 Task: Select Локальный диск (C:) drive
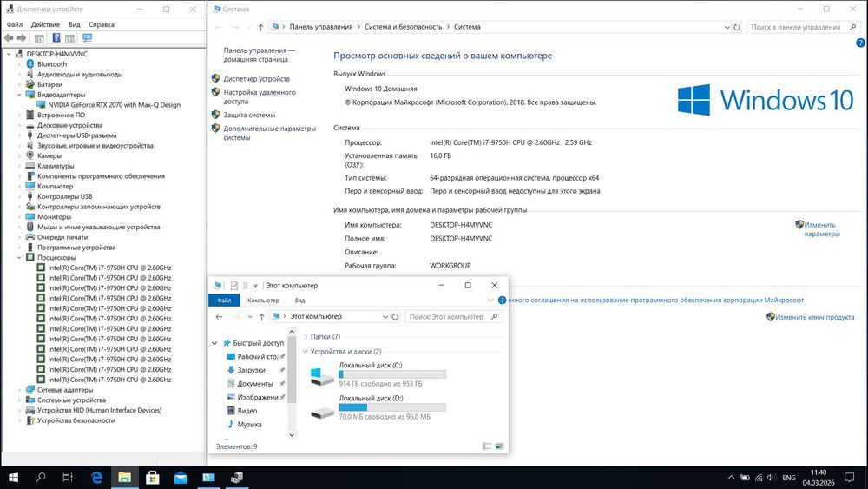coord(378,373)
